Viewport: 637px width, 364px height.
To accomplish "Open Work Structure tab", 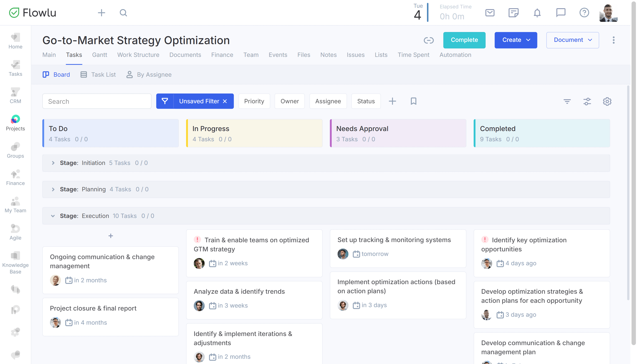I will coord(138,55).
